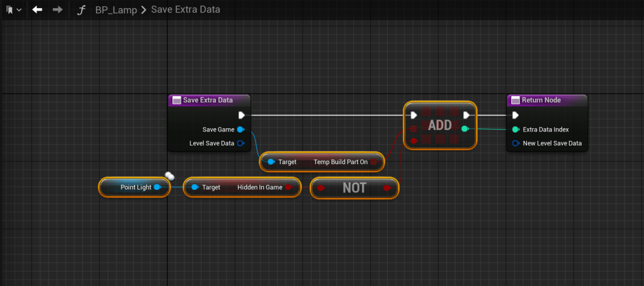
Task: Click the Point Light variable output pin
Action: coord(157,187)
